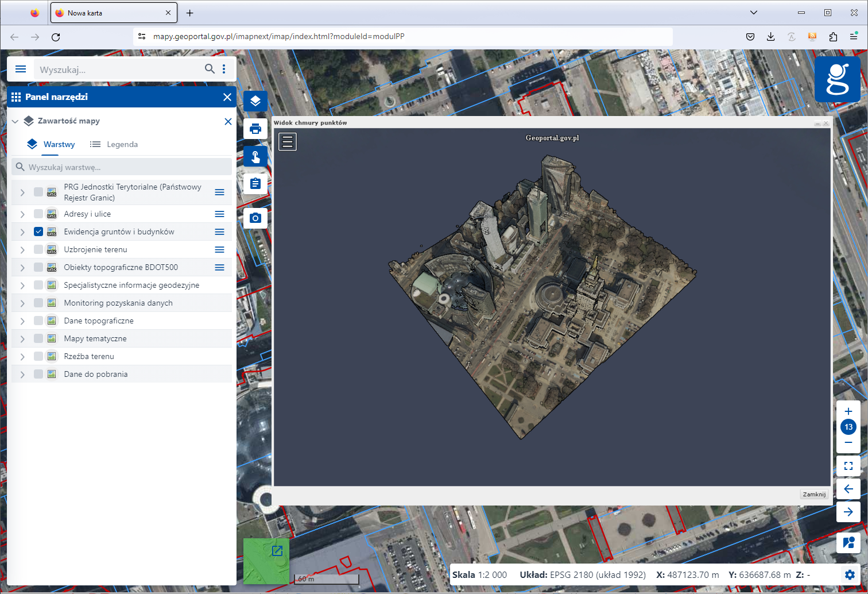Select the touch identify tool
Image resolution: width=868 pixels, height=594 pixels.
(255, 156)
